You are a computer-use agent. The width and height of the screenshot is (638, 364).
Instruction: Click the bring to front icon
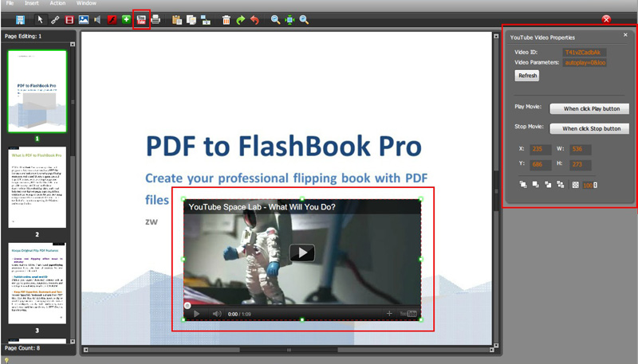(x=523, y=185)
